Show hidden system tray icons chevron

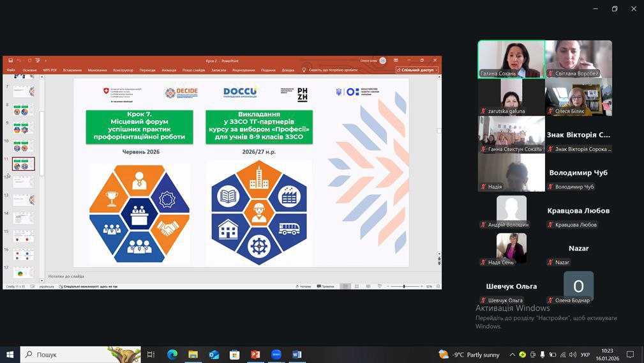click(x=512, y=355)
